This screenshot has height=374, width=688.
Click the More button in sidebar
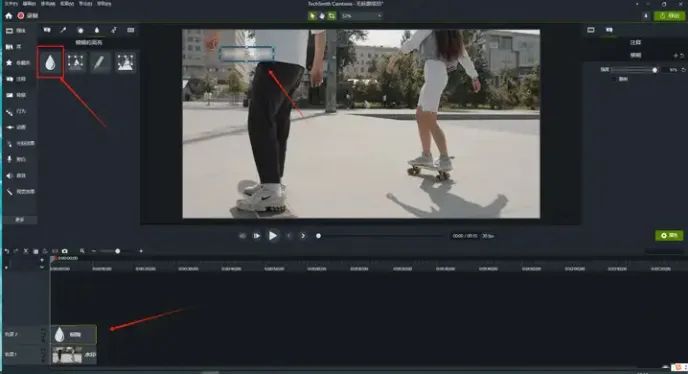(20, 220)
